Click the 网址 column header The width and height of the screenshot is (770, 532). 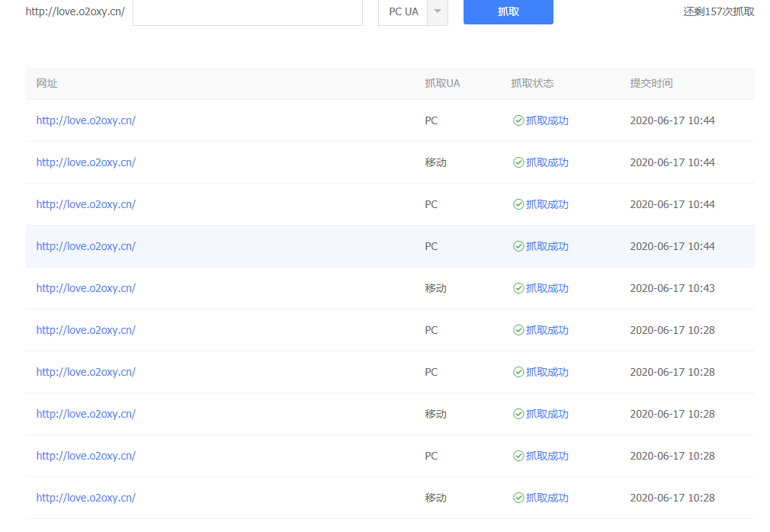(x=47, y=83)
